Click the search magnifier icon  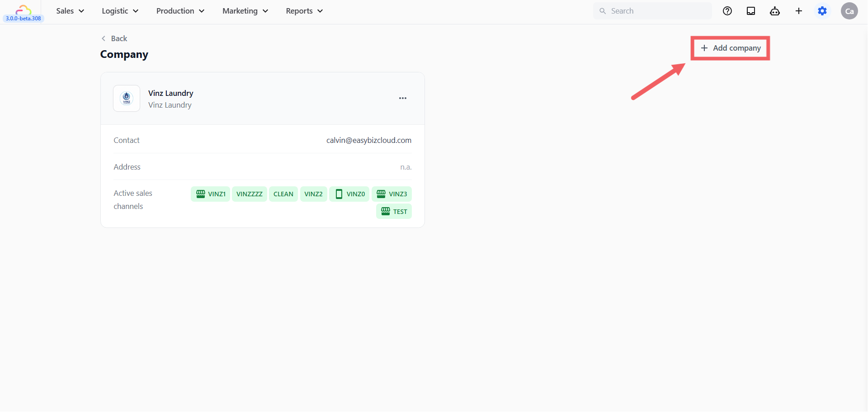click(x=603, y=11)
